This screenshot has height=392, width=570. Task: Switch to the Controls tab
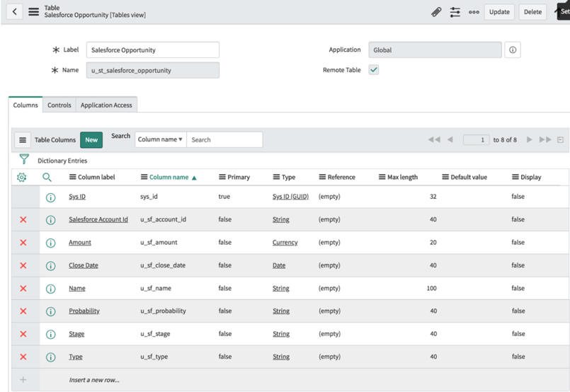coord(59,105)
